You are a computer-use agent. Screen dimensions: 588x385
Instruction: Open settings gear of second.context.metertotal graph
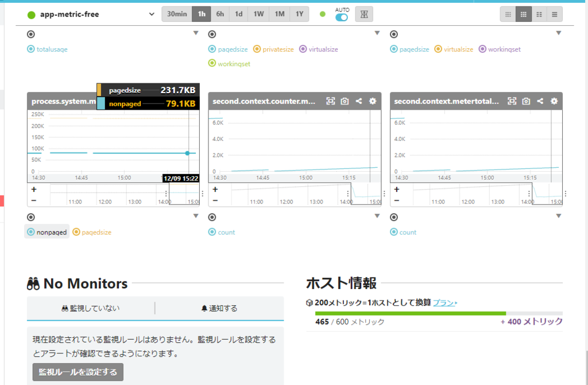554,101
